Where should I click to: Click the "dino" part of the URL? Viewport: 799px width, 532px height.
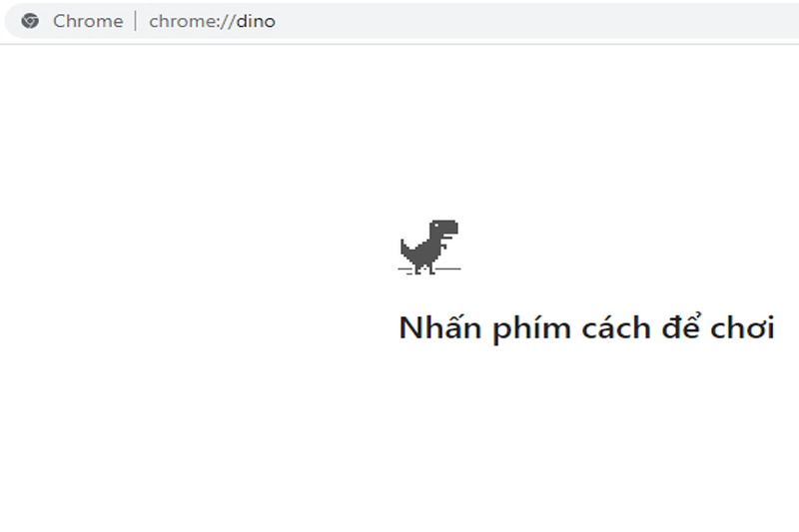256,21
